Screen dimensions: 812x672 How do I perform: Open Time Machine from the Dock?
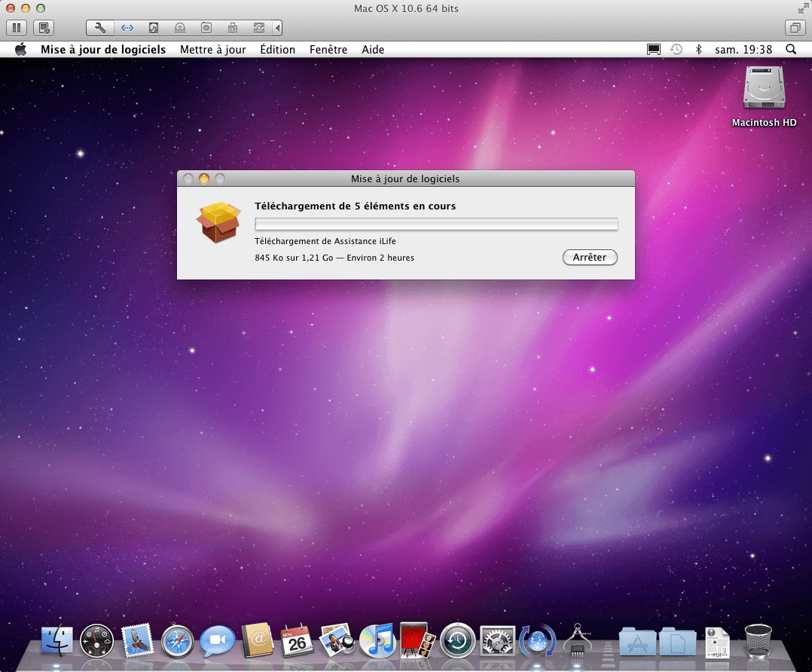(457, 641)
